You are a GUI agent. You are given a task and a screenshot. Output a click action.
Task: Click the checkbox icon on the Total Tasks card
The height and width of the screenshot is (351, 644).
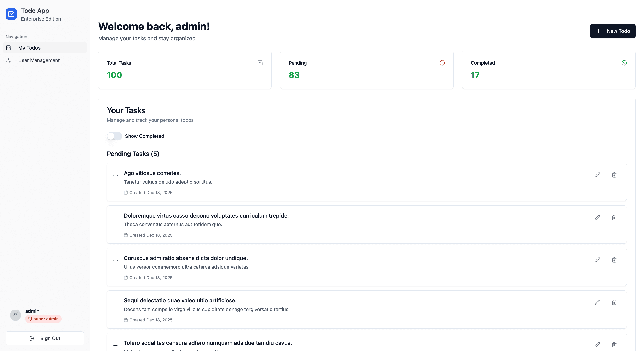(x=260, y=63)
